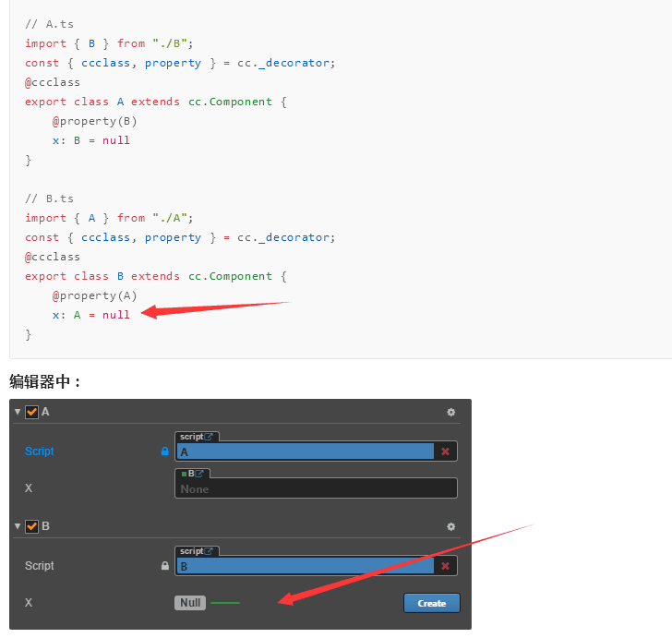This screenshot has height=638, width=672.
Task: Click the blue Script label under A
Action: (40, 451)
